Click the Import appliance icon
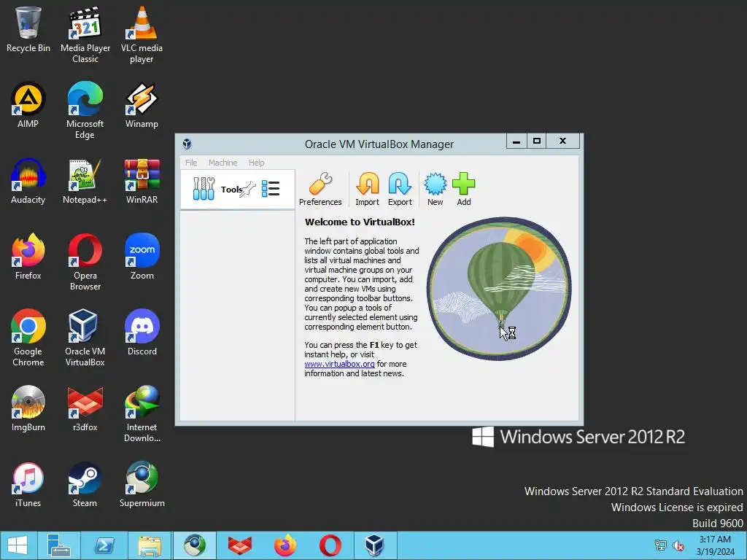Viewport: 747px width, 560px height. 368,189
